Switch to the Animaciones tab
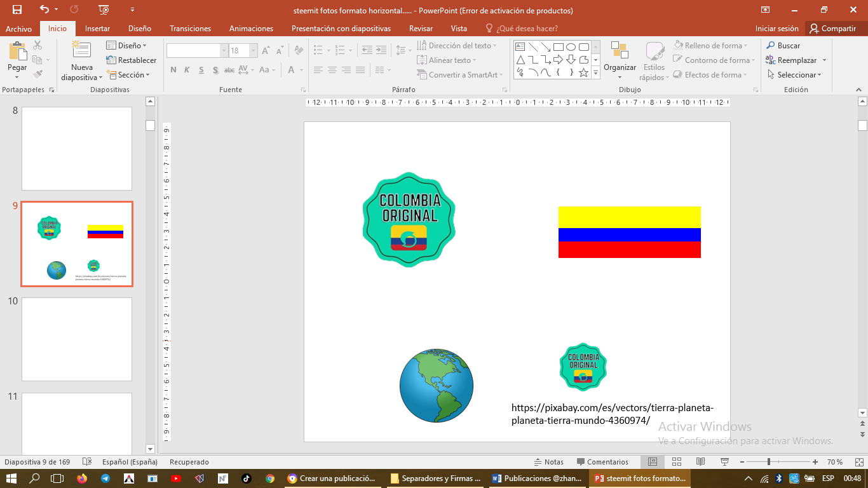 [251, 29]
